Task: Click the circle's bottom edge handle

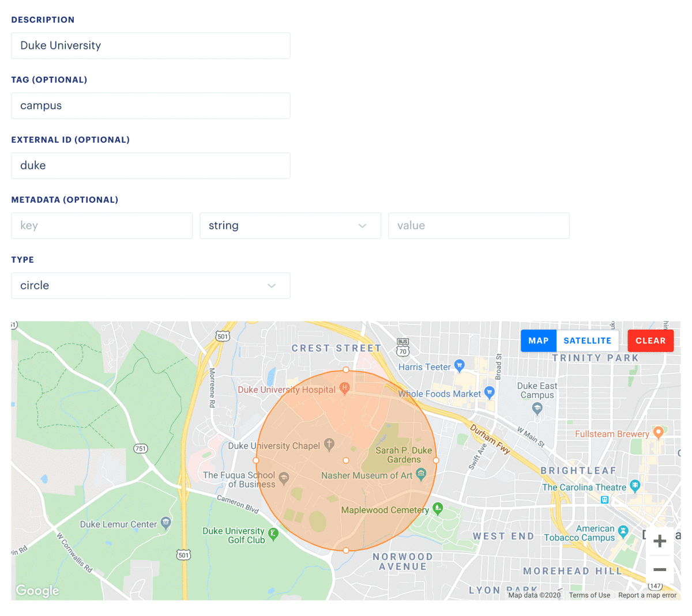Action: pos(346,550)
